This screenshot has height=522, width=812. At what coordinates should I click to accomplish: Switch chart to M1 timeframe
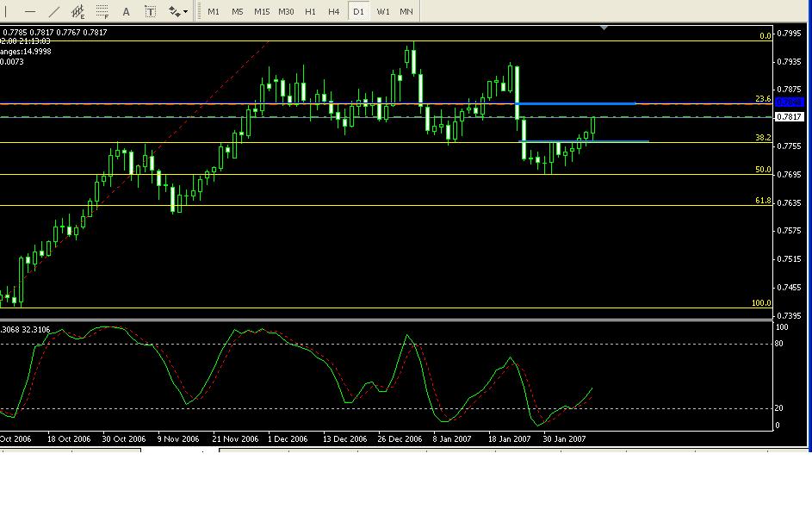pyautogui.click(x=214, y=12)
